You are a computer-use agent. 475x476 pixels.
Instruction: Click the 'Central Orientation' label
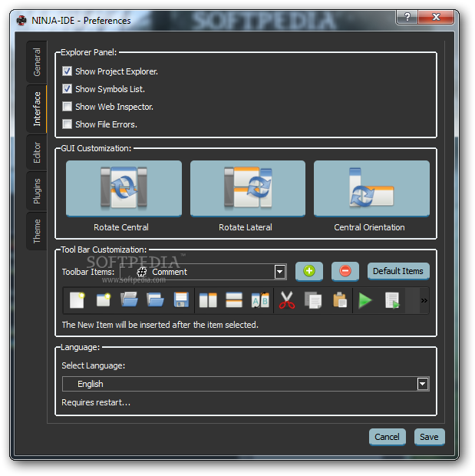(x=369, y=227)
